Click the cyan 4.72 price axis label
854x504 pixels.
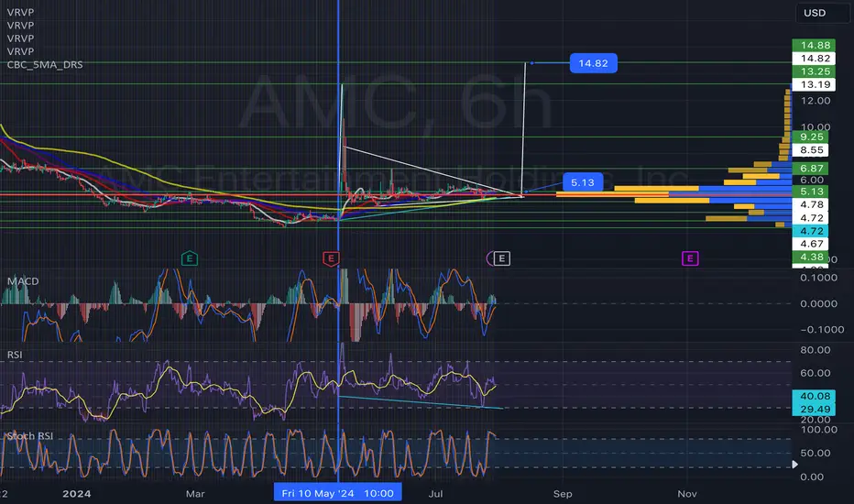click(811, 231)
